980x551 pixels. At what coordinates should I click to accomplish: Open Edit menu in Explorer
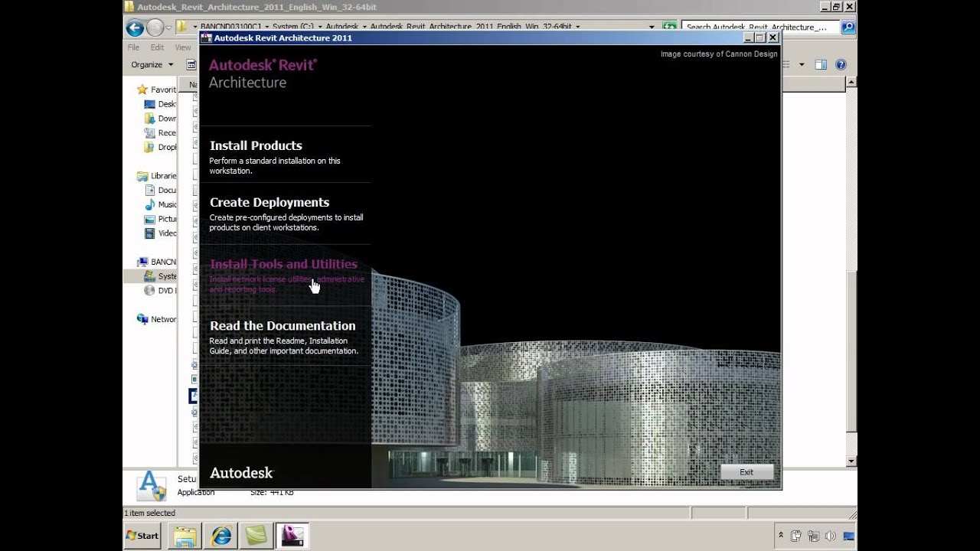click(x=157, y=47)
